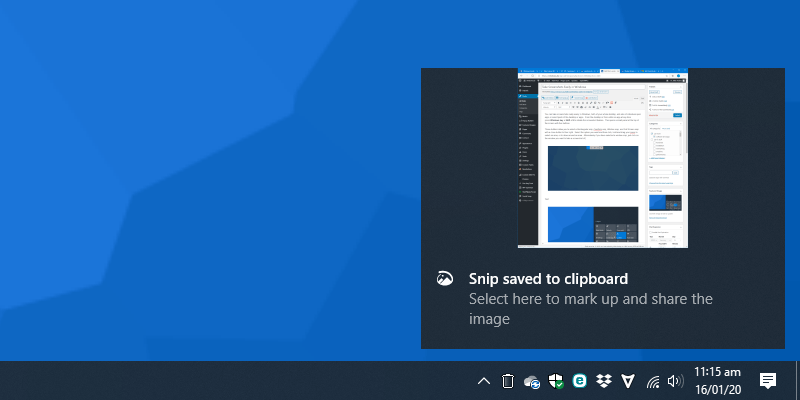
Task: Open the OneDrive cloud sync icon
Action: (x=532, y=381)
